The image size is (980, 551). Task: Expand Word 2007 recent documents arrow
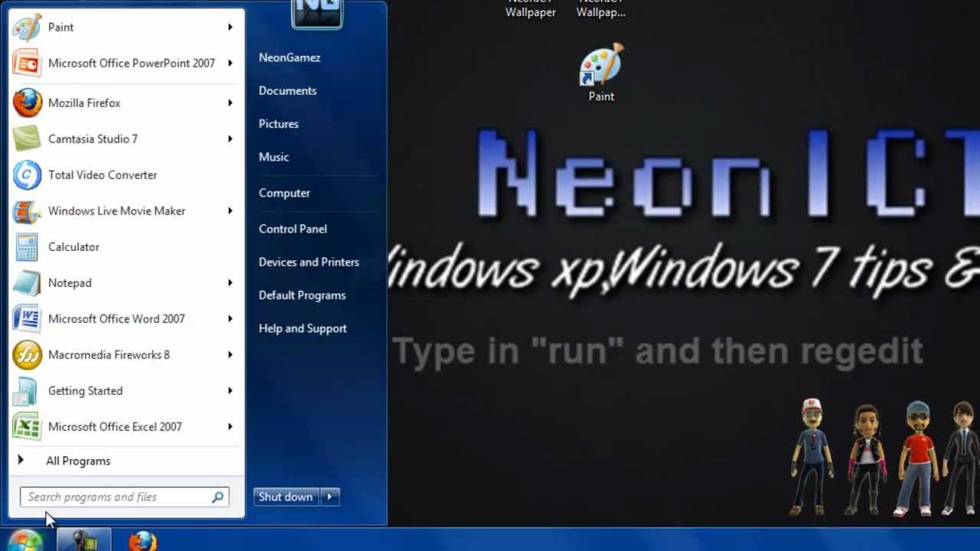[x=230, y=318]
